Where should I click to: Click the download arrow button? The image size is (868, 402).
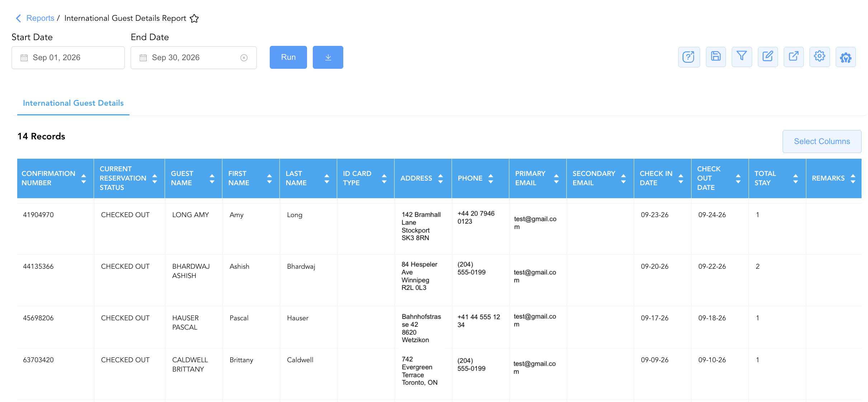click(328, 57)
